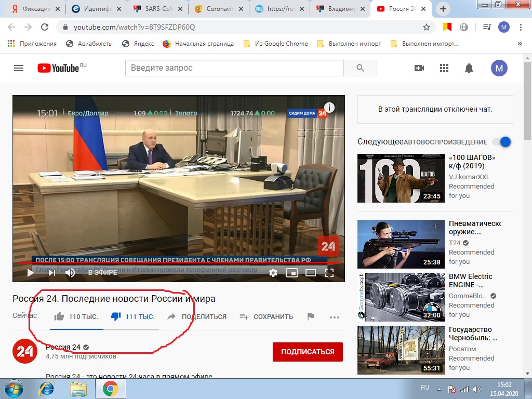Switch to https://ru tab

(280, 9)
